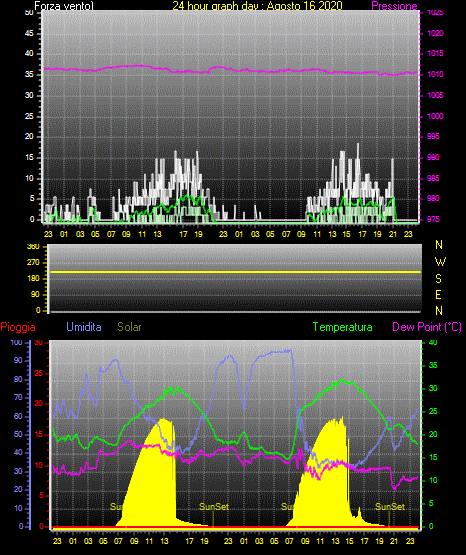Screen dimensions: 466x555
Task: Click the pressure axis value 995
Action: pos(433,136)
